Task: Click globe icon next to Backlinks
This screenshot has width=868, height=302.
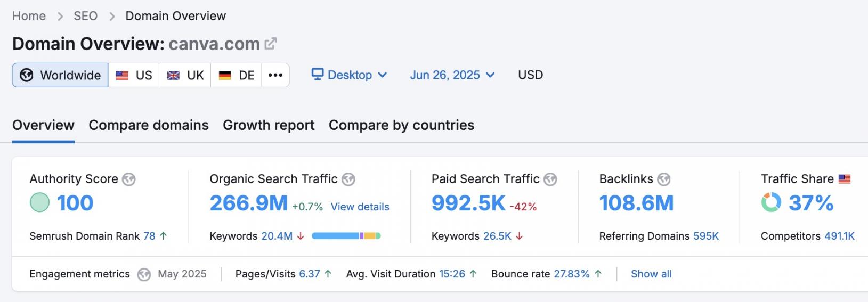Action: 663,179
